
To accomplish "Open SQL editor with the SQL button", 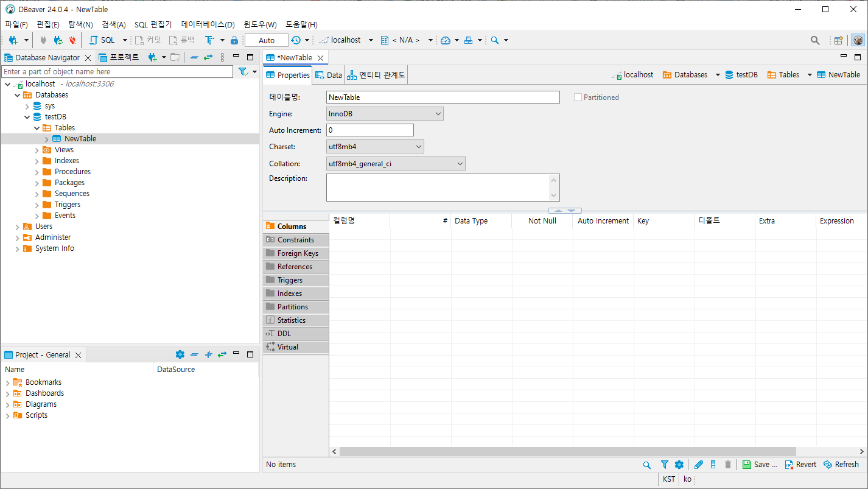I will tap(102, 40).
